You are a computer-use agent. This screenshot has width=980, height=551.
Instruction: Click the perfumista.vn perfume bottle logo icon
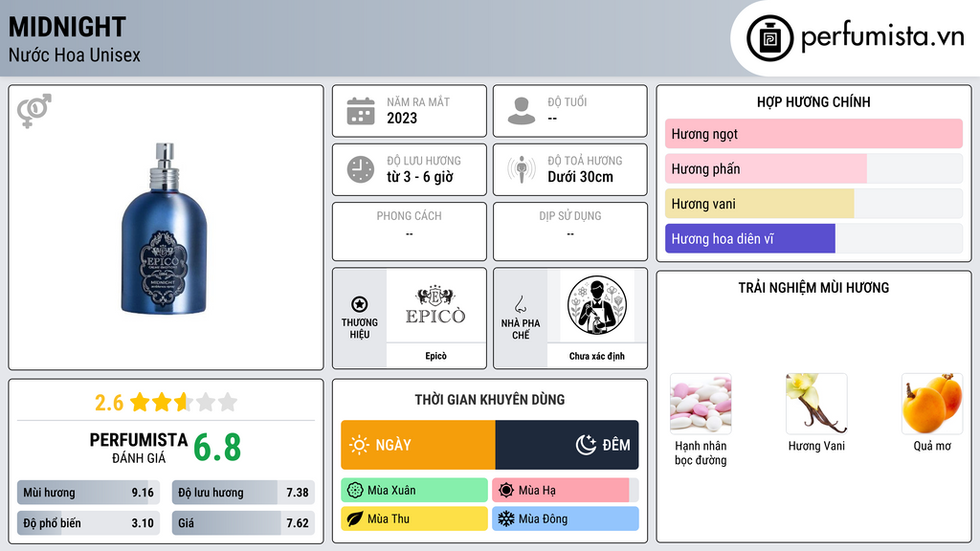point(769,38)
